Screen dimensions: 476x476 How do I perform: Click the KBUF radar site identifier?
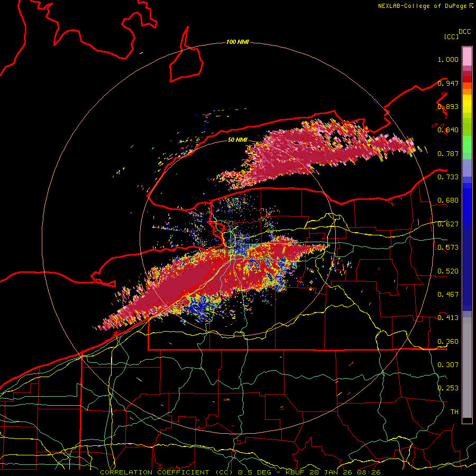tap(296, 472)
